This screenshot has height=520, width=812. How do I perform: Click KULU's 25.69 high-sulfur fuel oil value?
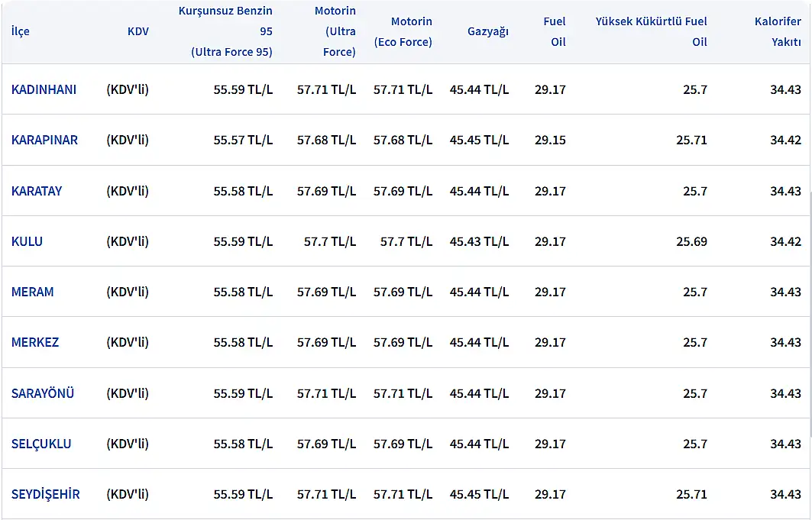click(x=691, y=241)
